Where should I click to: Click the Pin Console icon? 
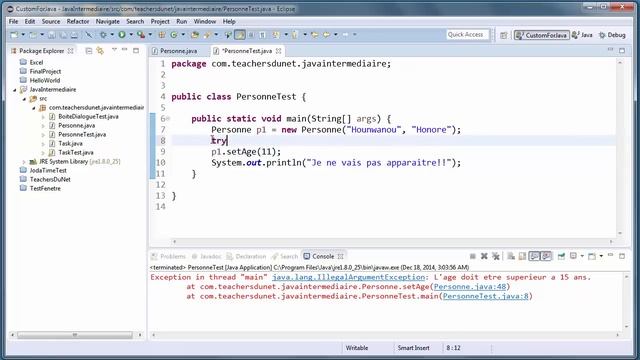pos(561,256)
